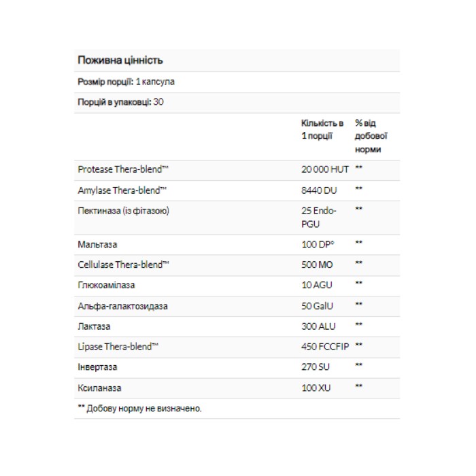Select the 'Розмір порції: 1 капсула' row
Image resolution: width=476 pixels, height=476 pixels.
[x=126, y=82]
